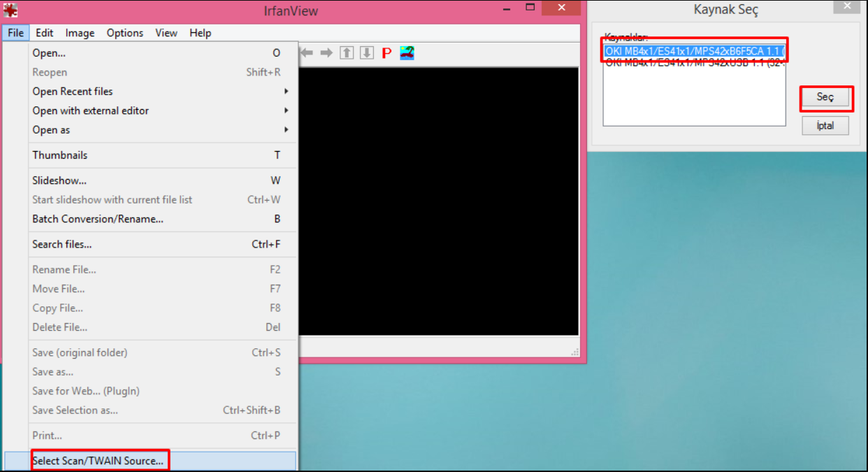Click the Seç button
This screenshot has width=868, height=472.
click(x=825, y=97)
